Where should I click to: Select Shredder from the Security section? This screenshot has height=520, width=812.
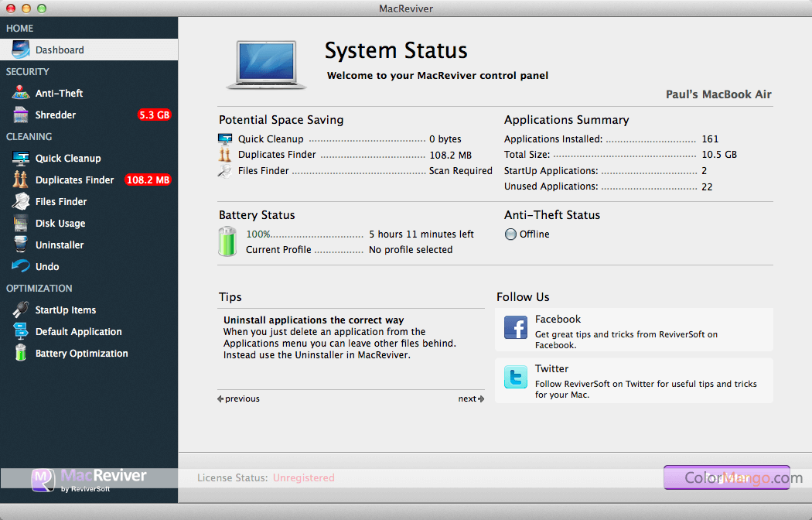coord(89,115)
